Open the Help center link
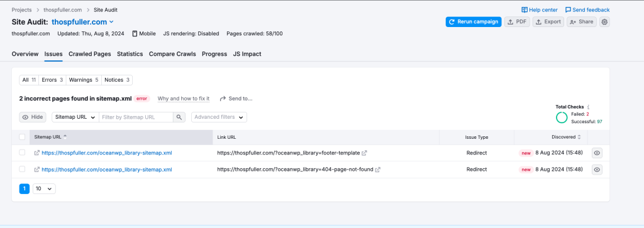This screenshot has height=228, width=644. [540, 10]
